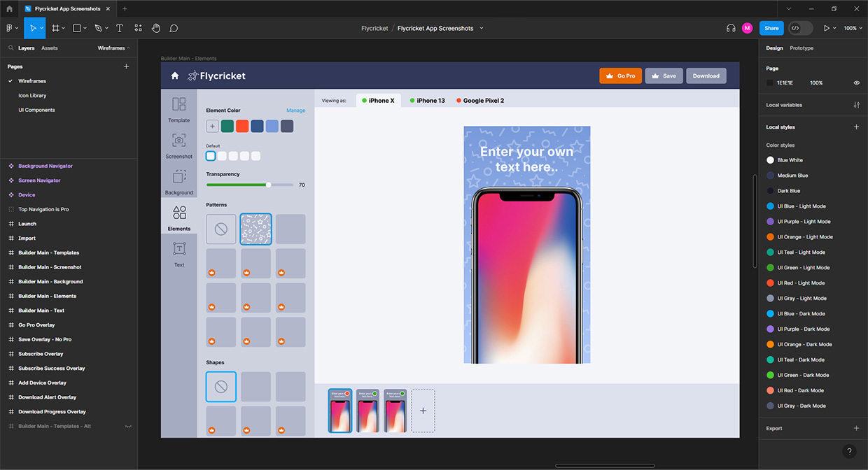Open file name chevron next to Flycricket App Screenshots

482,28
